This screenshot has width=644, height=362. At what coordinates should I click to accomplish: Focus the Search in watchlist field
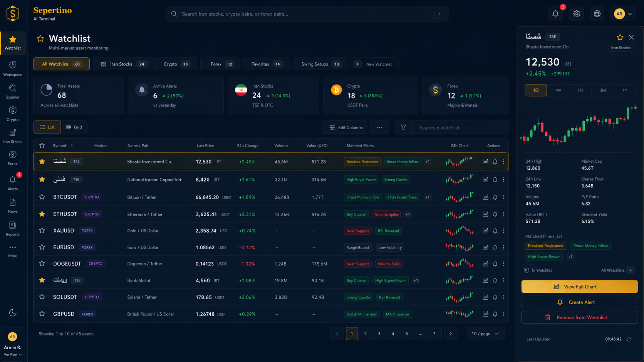[x=461, y=127]
